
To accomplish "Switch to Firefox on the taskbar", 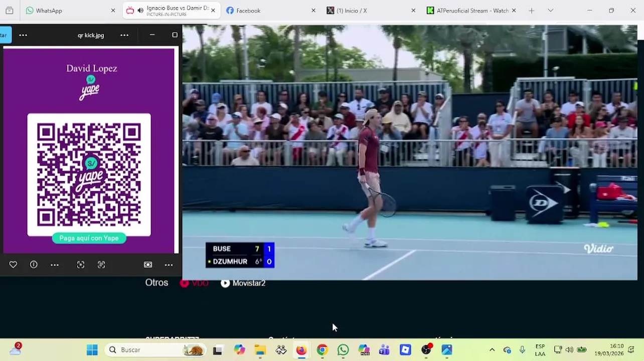I will [301, 350].
